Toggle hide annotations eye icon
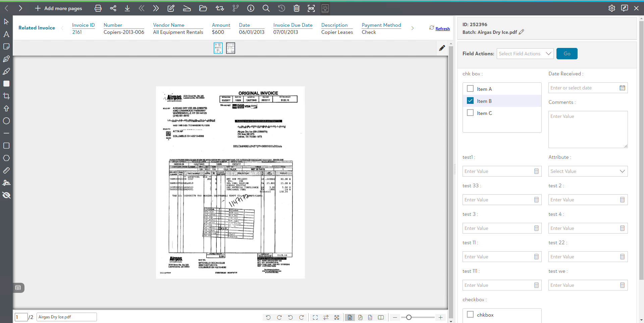This screenshot has width=644, height=323. (6, 195)
